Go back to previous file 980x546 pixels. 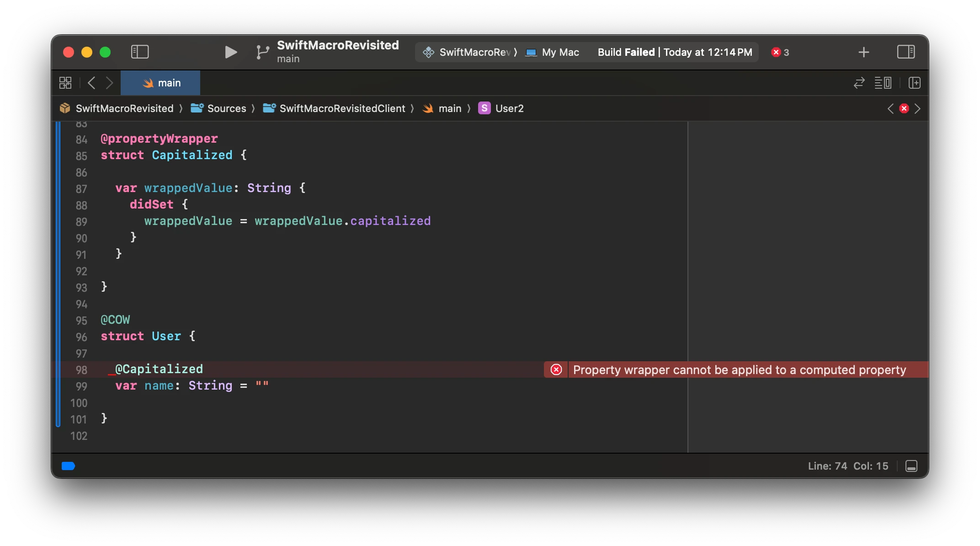[91, 83]
